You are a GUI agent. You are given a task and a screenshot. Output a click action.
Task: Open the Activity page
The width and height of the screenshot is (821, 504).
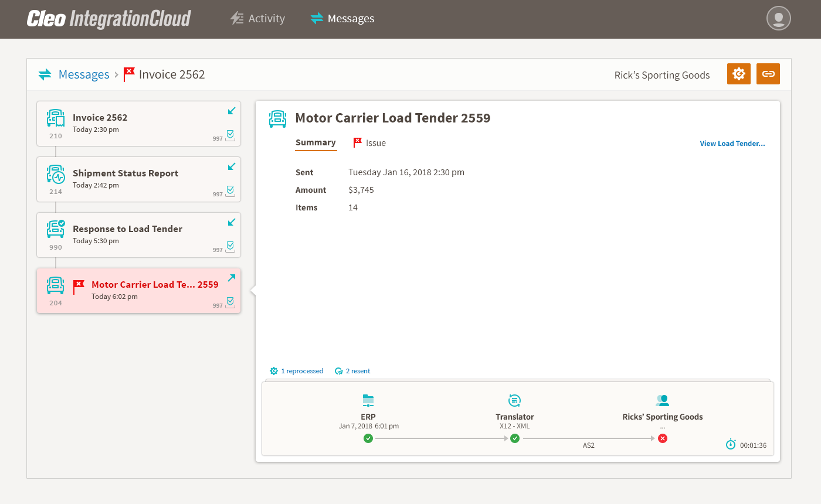[257, 19]
